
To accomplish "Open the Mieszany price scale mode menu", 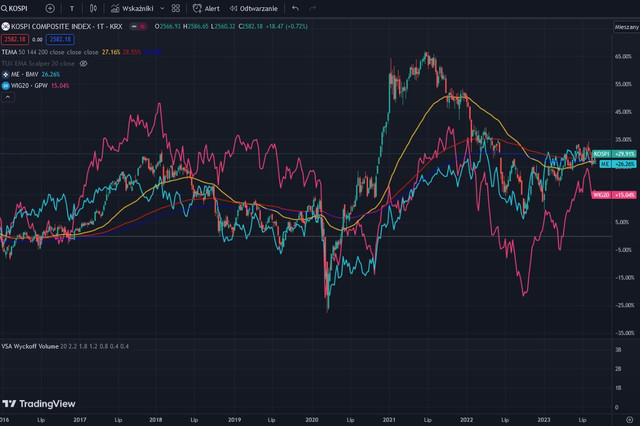I will pyautogui.click(x=626, y=27).
